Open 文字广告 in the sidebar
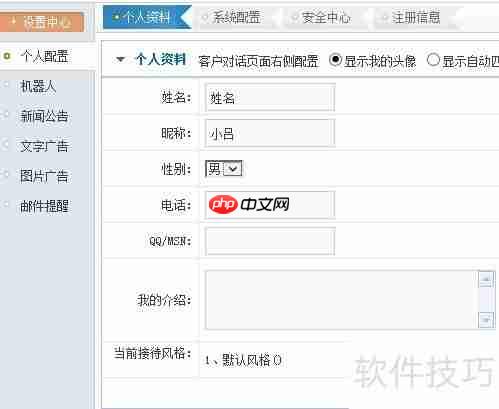 [44, 146]
